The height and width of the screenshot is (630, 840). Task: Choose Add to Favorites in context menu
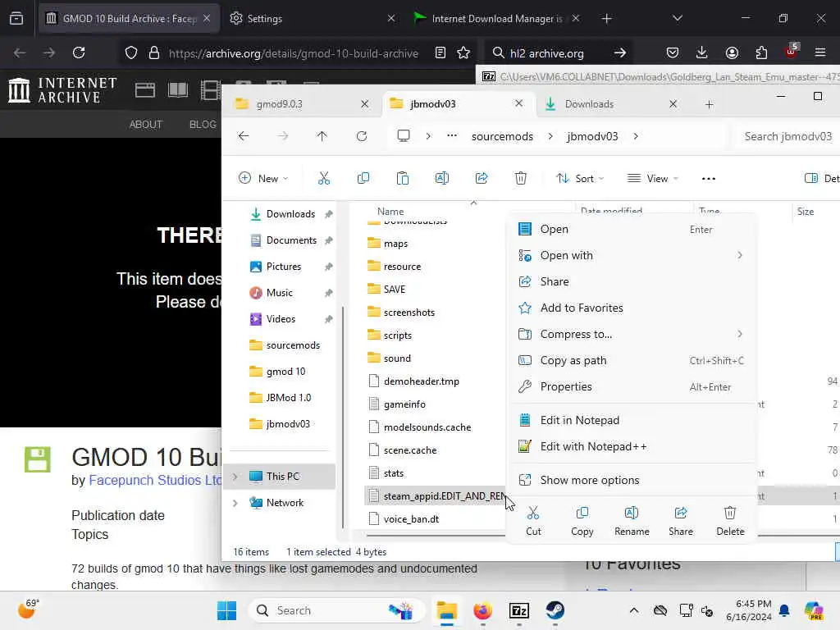[632, 308]
